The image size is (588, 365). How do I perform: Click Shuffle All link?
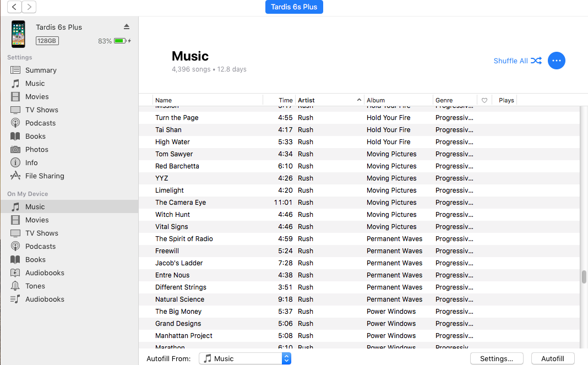click(510, 61)
